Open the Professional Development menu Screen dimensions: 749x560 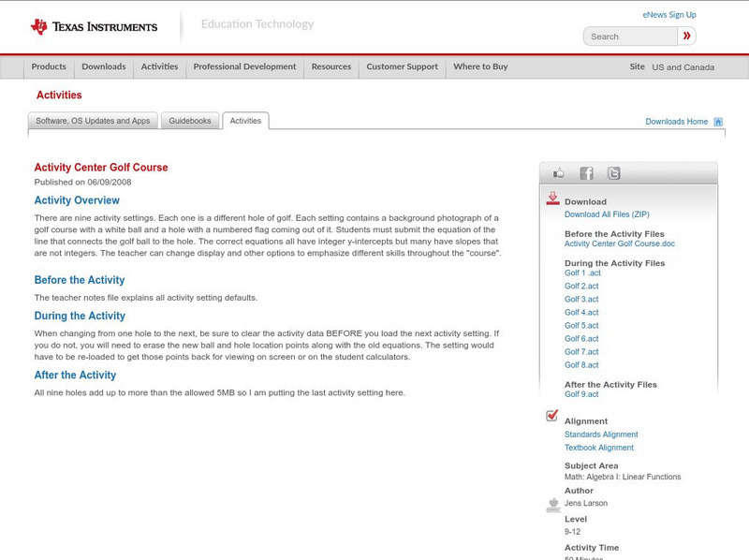pyautogui.click(x=244, y=66)
